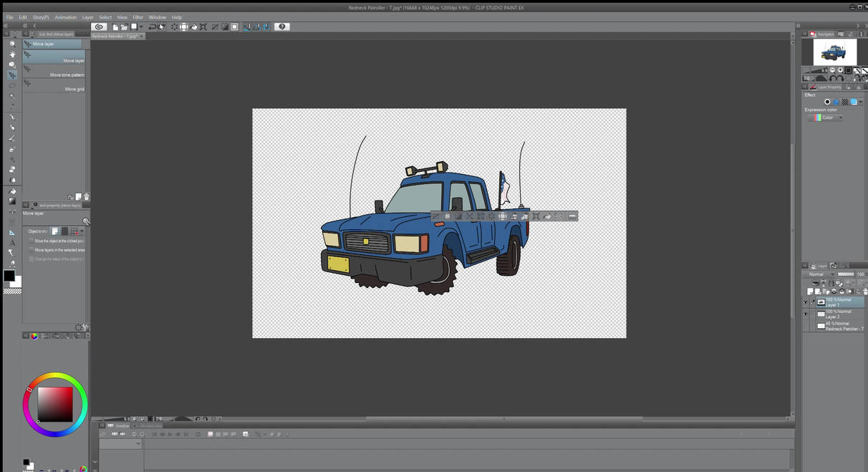Click the layer color effect icon
Image resolution: width=868 pixels, height=472 pixels.
(854, 102)
